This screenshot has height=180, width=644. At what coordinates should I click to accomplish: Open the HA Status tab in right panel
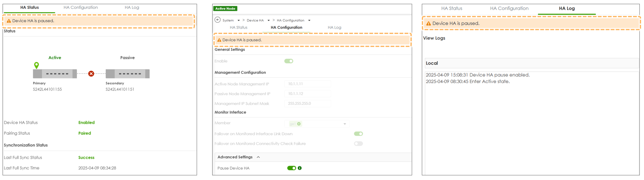point(452,8)
